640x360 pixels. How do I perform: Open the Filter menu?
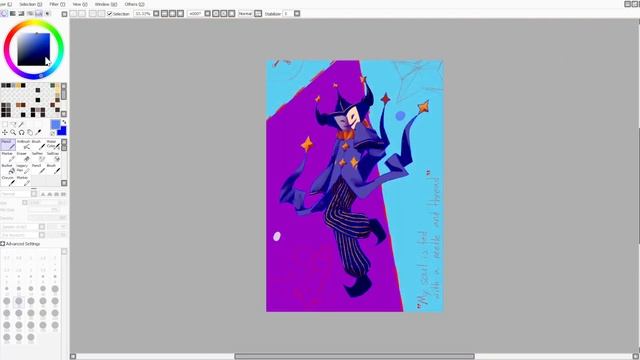pyautogui.click(x=58, y=4)
